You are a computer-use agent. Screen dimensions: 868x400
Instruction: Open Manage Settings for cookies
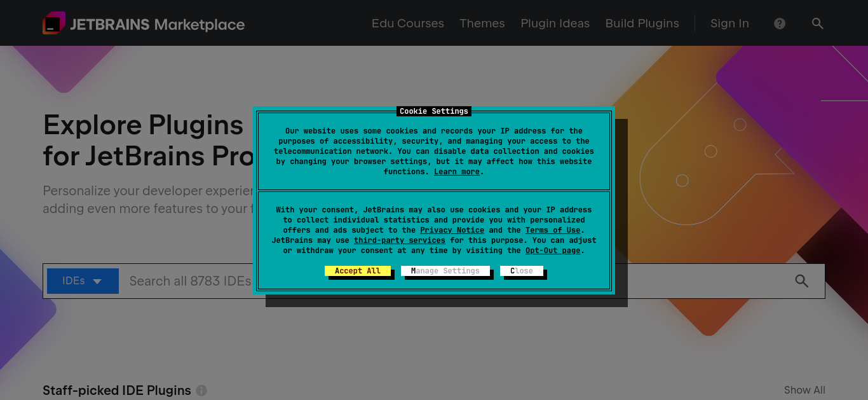(445, 271)
